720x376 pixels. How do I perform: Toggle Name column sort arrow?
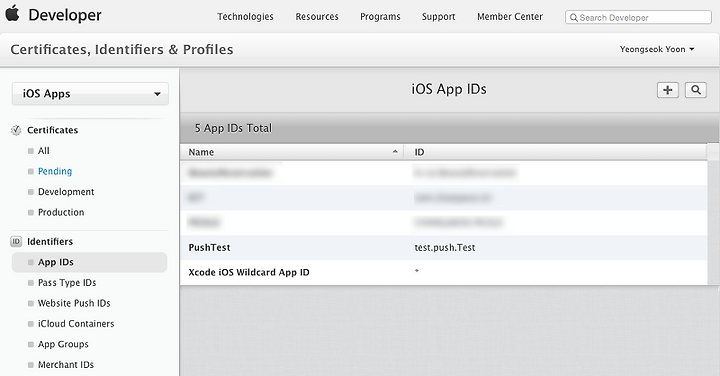point(395,152)
